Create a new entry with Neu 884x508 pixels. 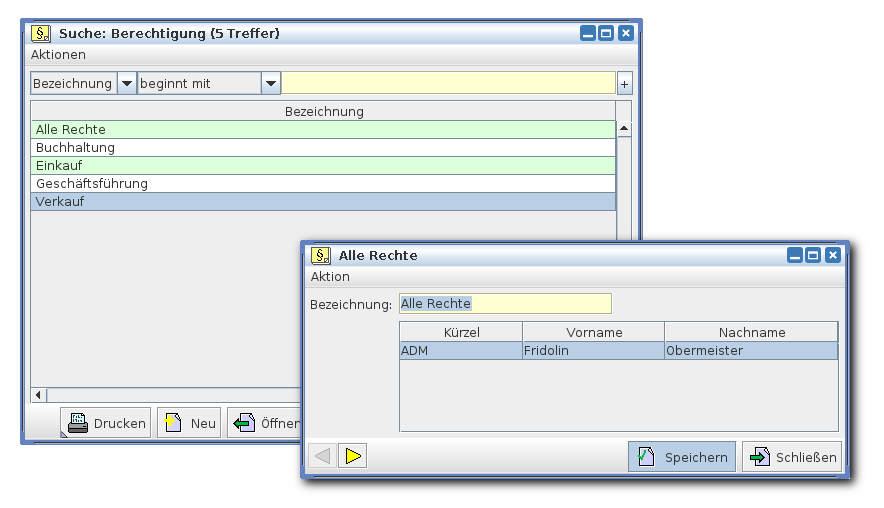tap(190, 423)
